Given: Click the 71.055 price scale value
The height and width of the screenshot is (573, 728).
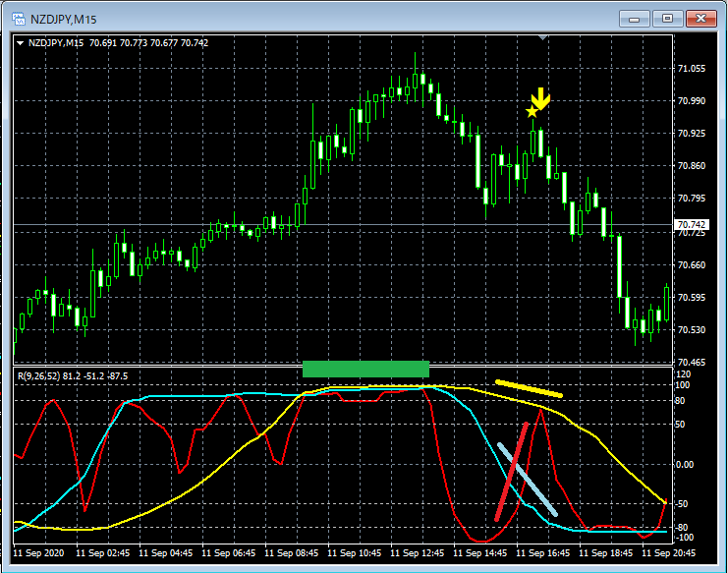Looking at the screenshot, I should [692, 69].
